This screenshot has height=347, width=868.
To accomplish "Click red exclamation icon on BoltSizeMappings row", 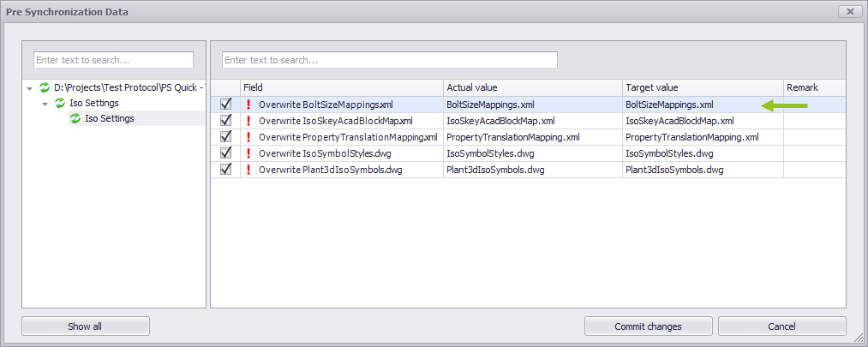I will tap(248, 104).
